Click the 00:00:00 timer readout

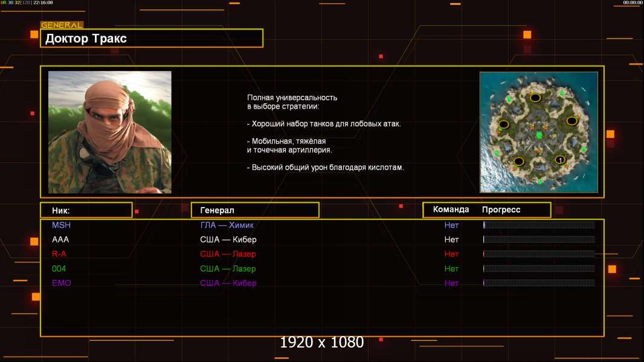click(633, 2)
